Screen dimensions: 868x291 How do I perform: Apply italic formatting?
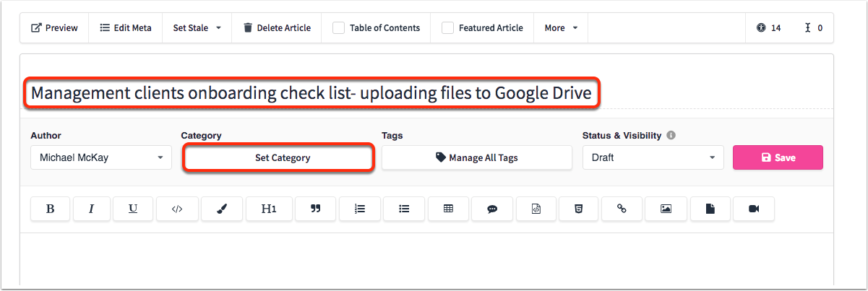click(x=92, y=209)
